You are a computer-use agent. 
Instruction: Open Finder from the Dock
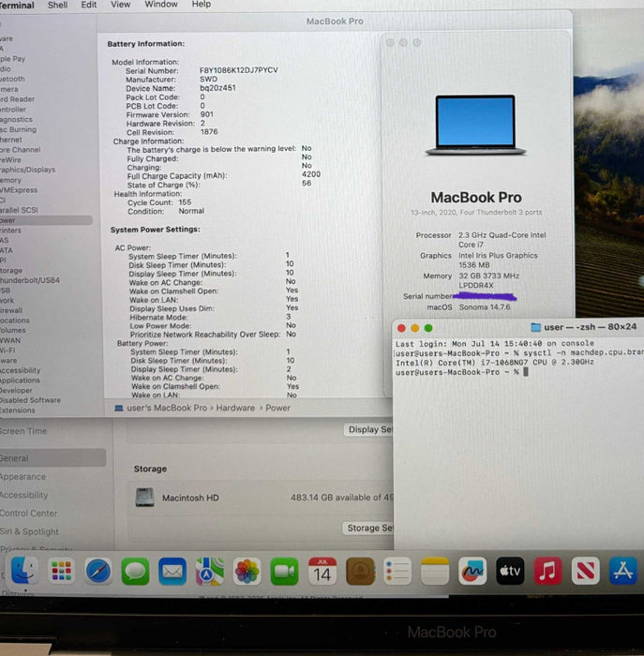click(24, 571)
